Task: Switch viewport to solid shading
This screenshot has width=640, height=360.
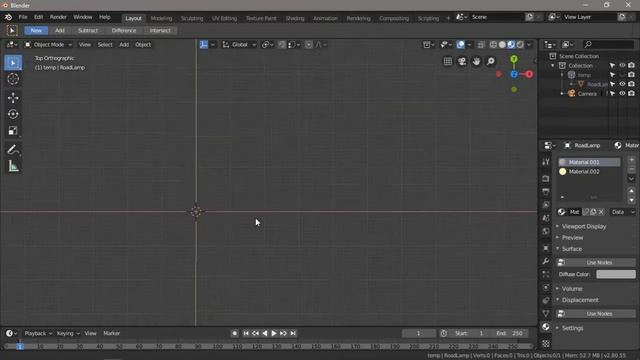Action: point(502,44)
